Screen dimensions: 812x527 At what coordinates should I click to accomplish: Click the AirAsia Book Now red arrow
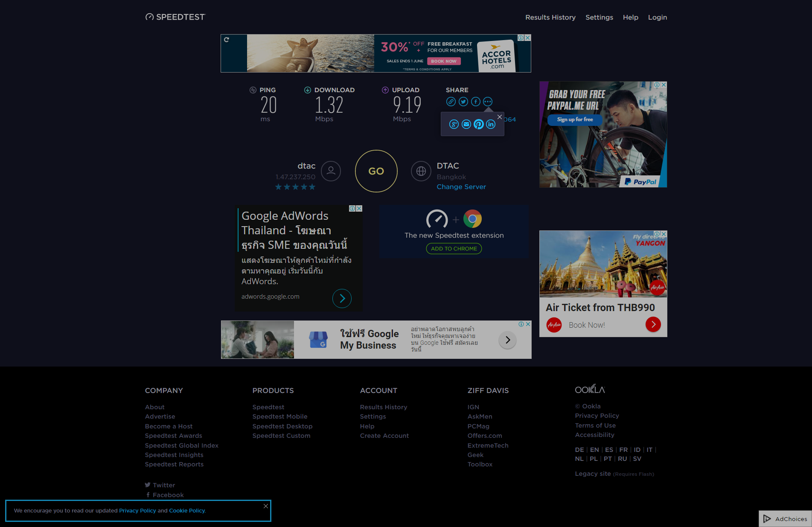[653, 324]
